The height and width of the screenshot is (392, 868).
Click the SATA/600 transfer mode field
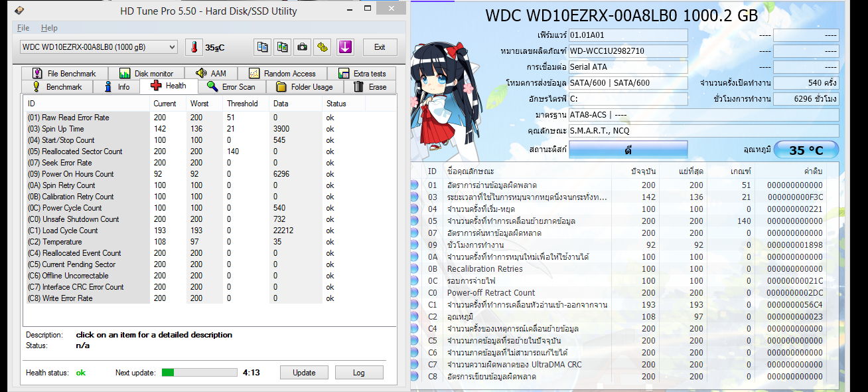tap(628, 82)
